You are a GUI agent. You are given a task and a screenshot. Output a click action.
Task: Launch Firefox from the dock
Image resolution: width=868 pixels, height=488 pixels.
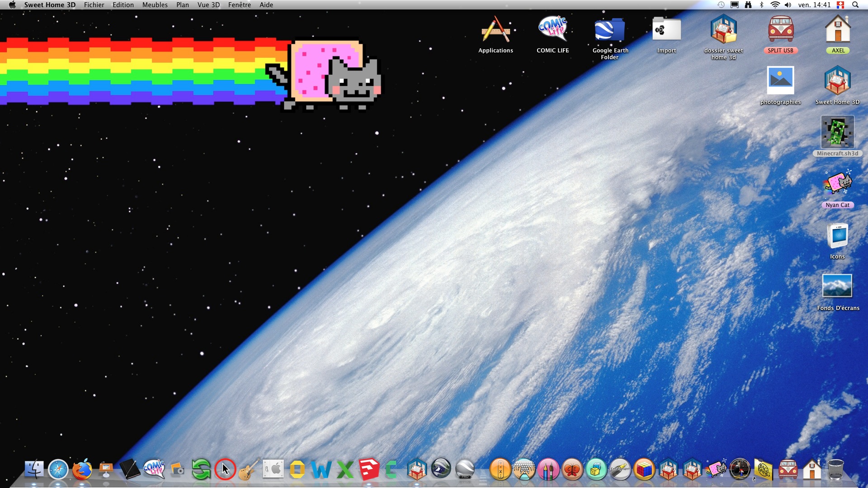pyautogui.click(x=82, y=469)
